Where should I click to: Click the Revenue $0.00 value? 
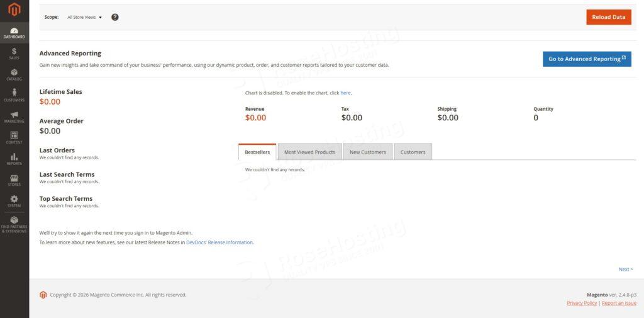255,118
